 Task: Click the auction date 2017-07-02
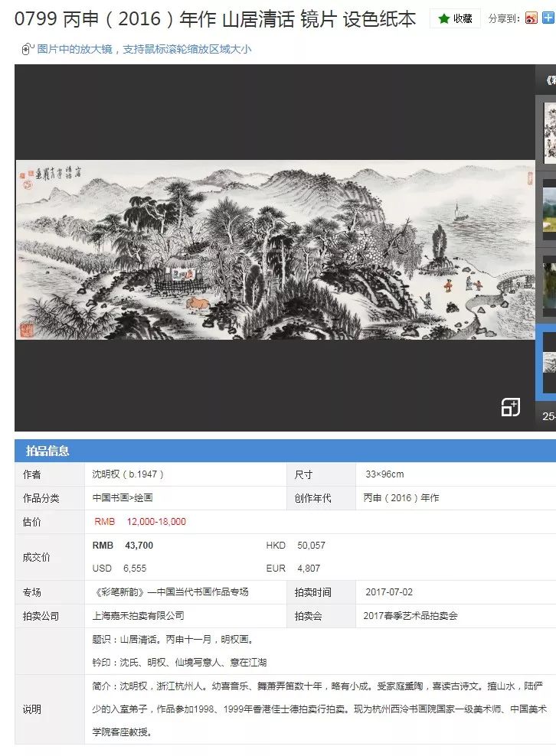coord(389,592)
